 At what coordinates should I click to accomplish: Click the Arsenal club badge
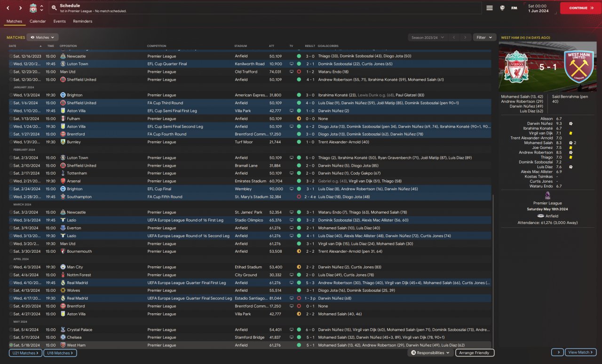[63, 181]
